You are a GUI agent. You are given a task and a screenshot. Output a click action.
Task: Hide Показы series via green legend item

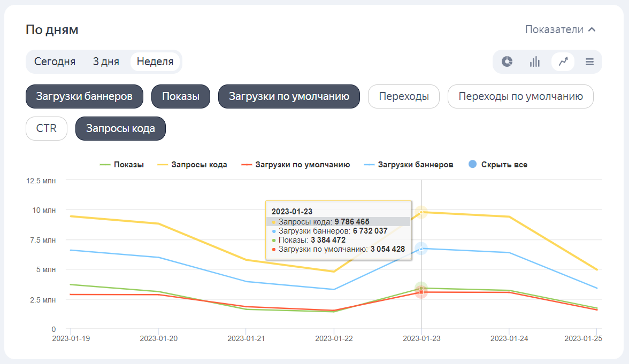tap(122, 165)
